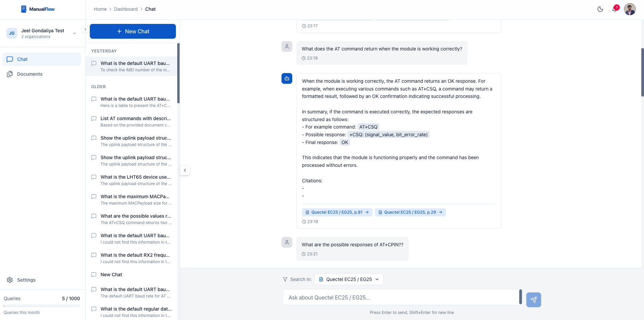This screenshot has width=644, height=320.
Task: Click the queries usage progress bar
Action: 41,306
